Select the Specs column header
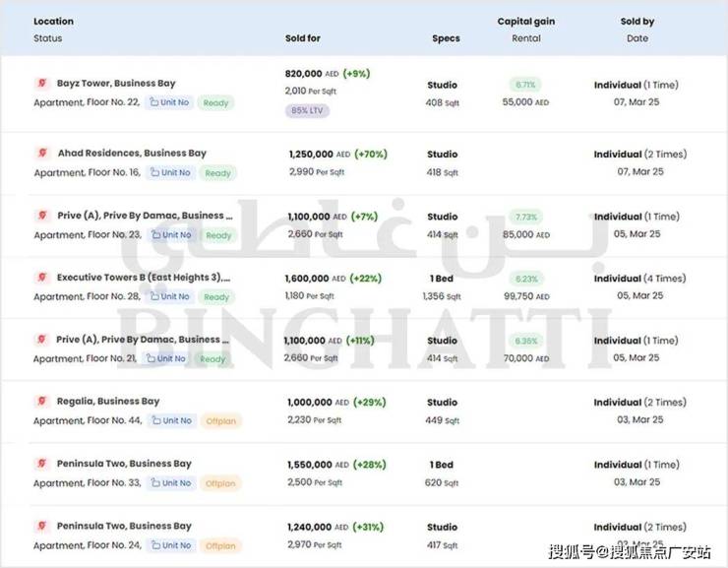 (x=445, y=38)
